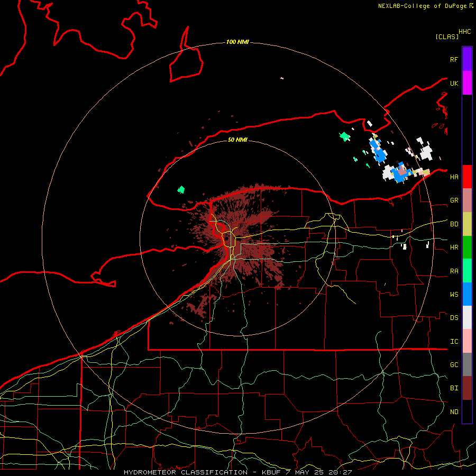This screenshot has width=476, height=476.
Task: Click the IC legend label
Action: click(454, 342)
